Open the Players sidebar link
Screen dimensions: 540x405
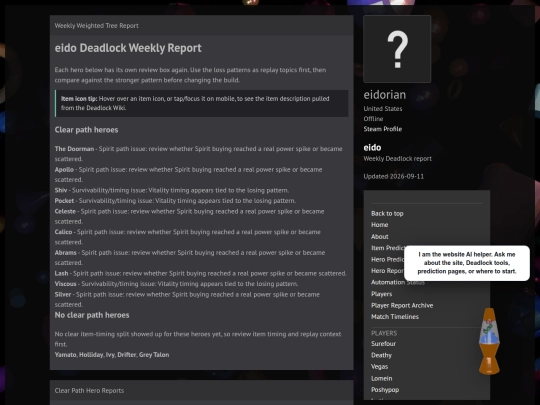tap(382, 294)
